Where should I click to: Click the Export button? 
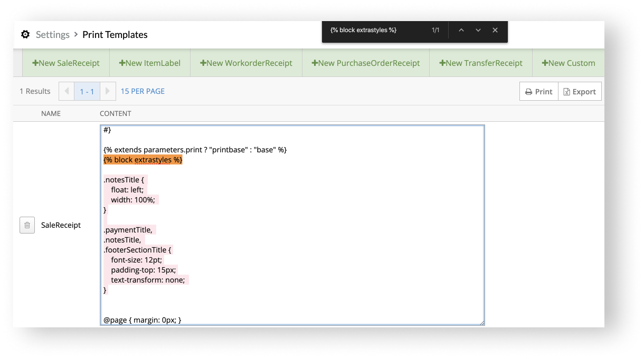580,91
